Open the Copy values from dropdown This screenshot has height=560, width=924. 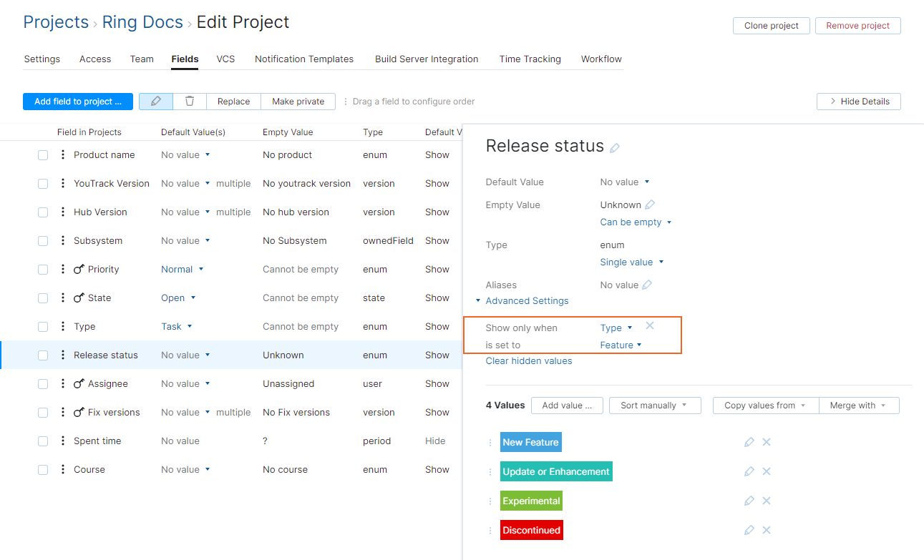[764, 405]
